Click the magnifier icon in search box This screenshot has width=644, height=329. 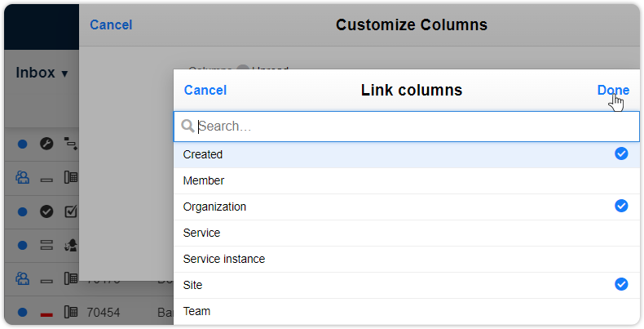(187, 126)
